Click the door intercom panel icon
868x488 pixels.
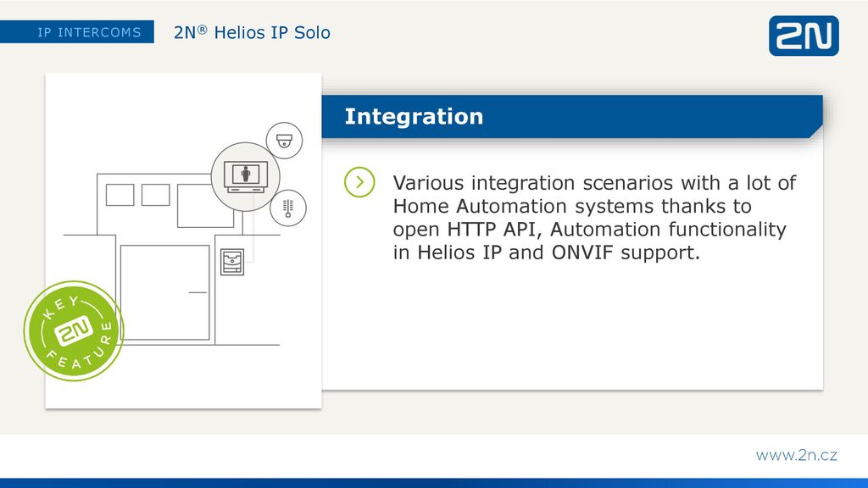click(x=232, y=262)
